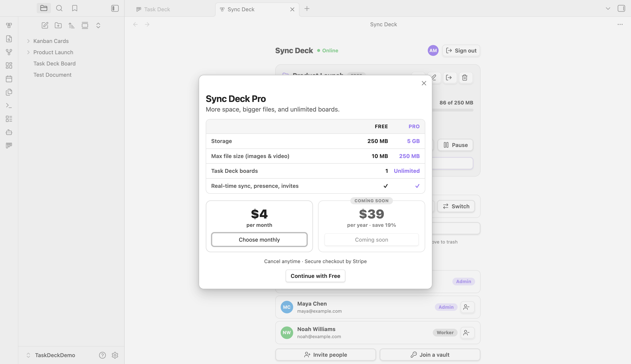
Task: Open the search magnifier icon
Action: (59, 8)
